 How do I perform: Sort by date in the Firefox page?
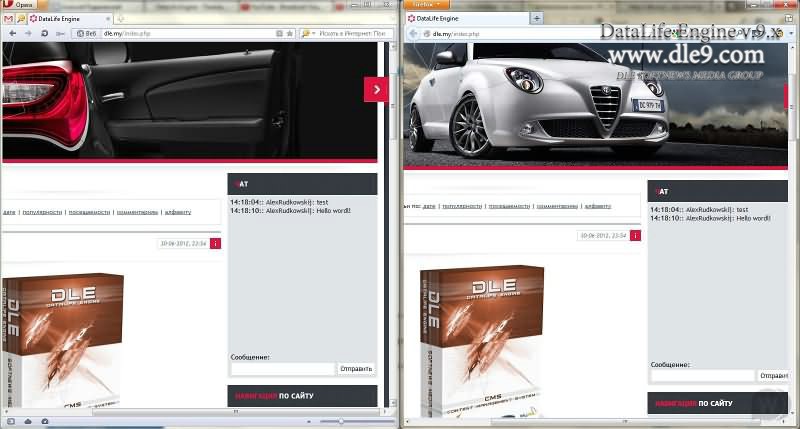(429, 206)
